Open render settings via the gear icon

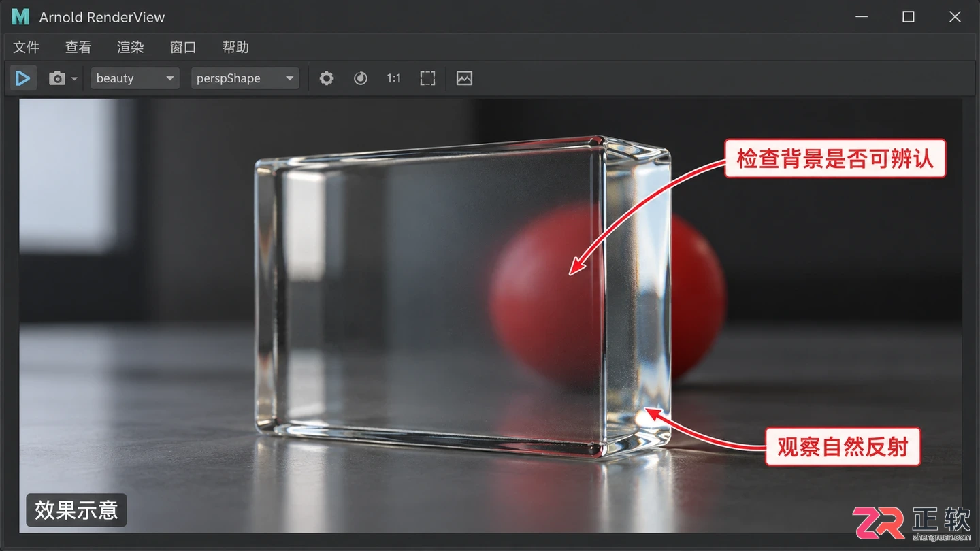coord(327,78)
